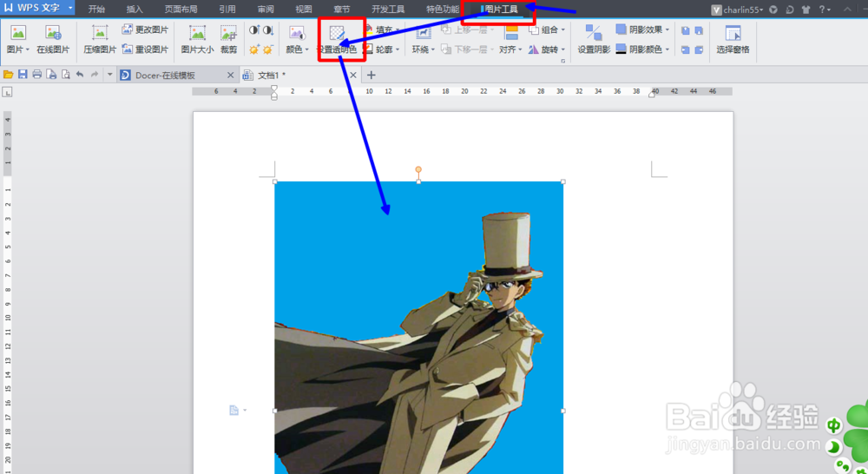Switch to the 开发工具 (Developer) tab
868x474 pixels.
[388, 10]
